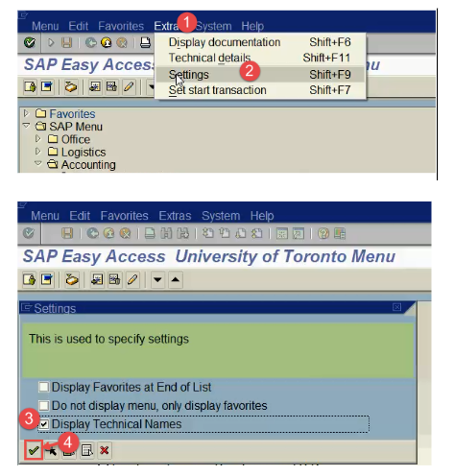Choose Display documentation from Extras menu
Screen dimensions: 454x476
coord(260,42)
